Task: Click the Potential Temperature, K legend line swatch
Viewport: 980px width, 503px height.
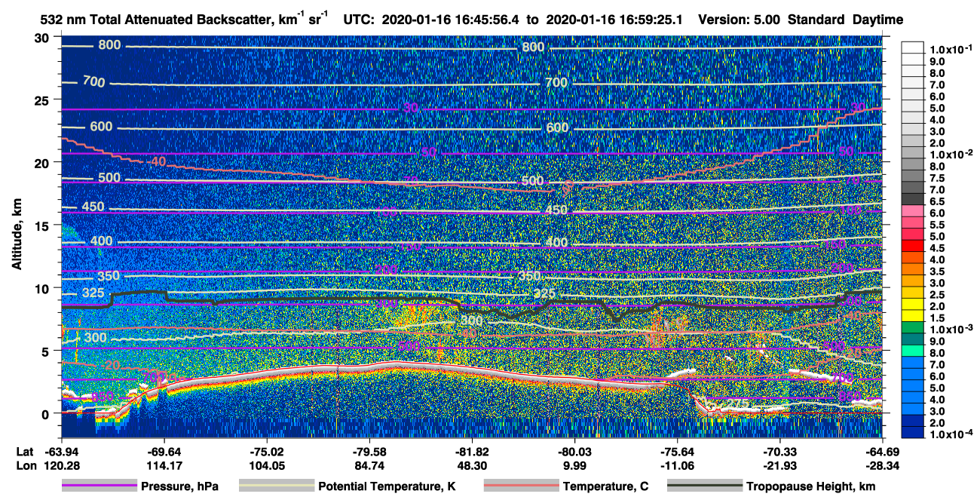Action: 276,486
